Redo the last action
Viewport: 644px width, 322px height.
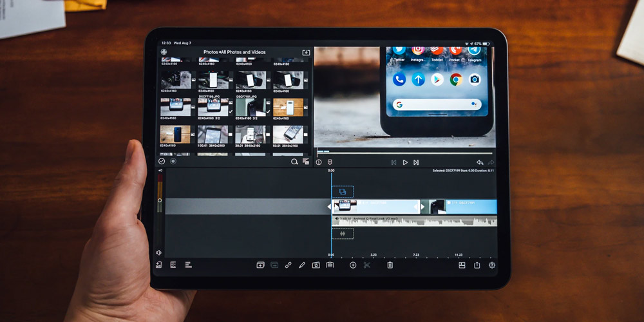[491, 162]
